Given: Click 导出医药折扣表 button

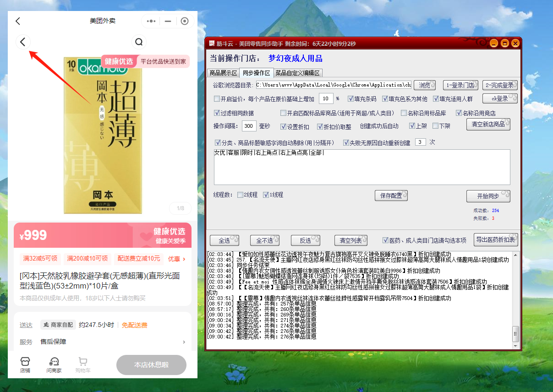Looking at the screenshot, I should [x=496, y=240].
